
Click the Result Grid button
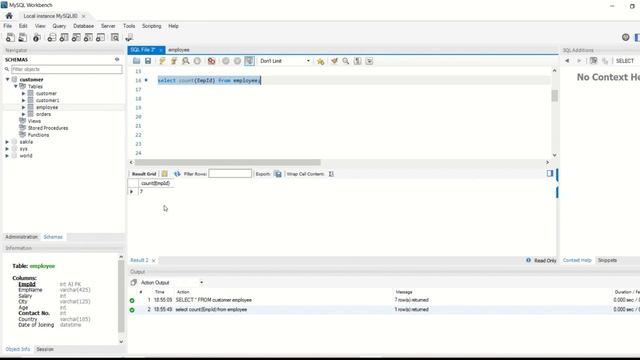(144, 174)
